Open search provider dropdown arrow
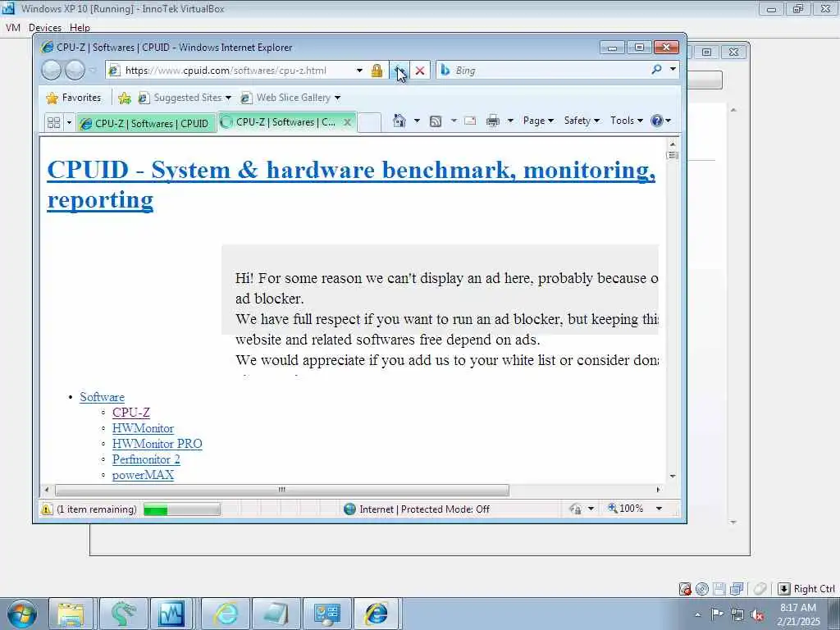Viewport: 840px width, 630px height. click(x=673, y=69)
